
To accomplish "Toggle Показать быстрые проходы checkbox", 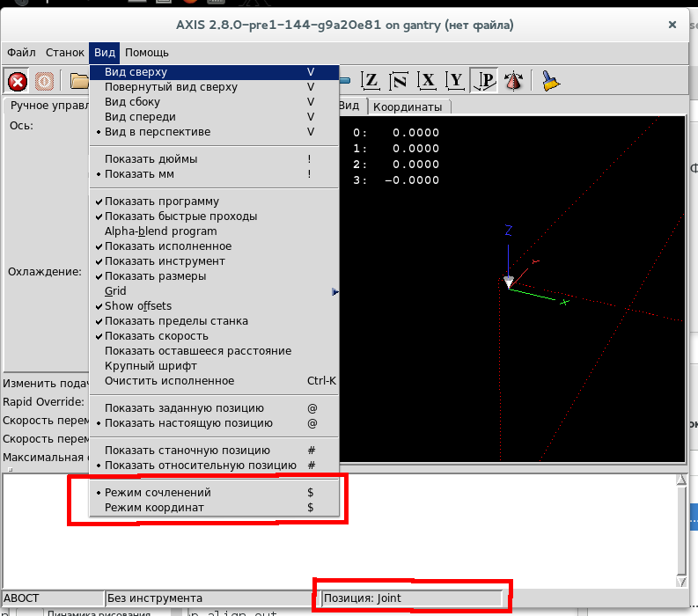I will click(214, 216).
